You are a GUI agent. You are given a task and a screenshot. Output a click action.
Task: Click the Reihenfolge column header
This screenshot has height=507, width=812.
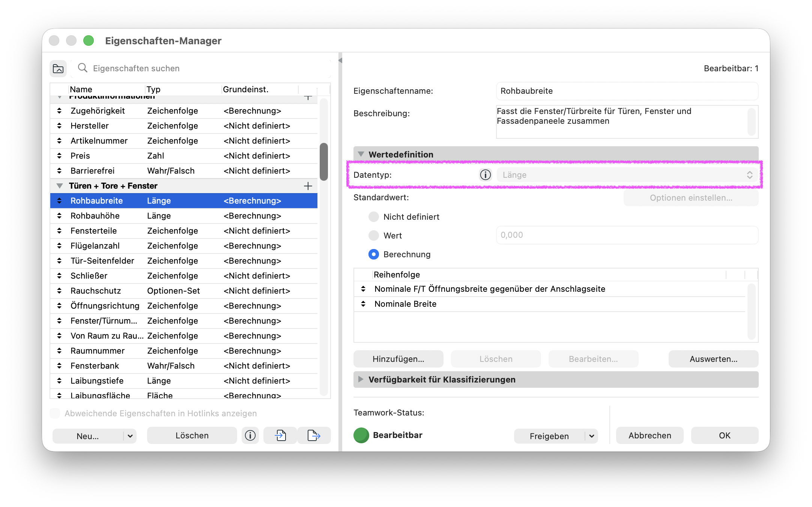(549, 274)
